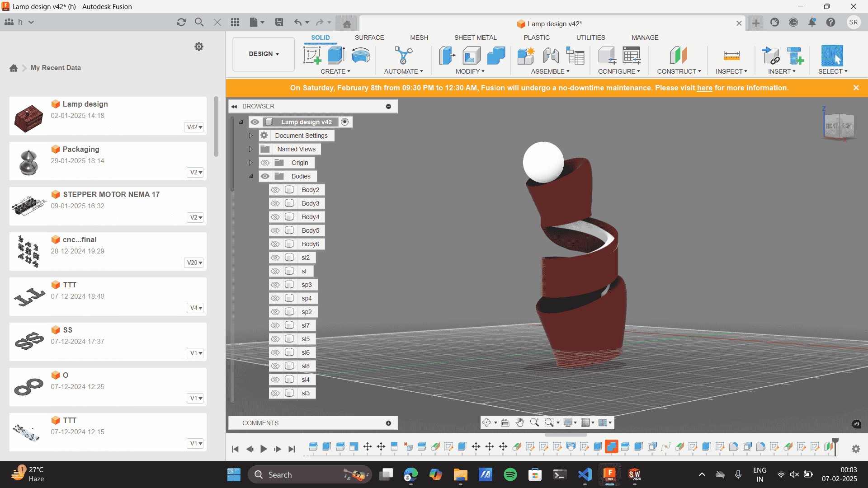Activate Lamp design v42 radio button

(345, 122)
